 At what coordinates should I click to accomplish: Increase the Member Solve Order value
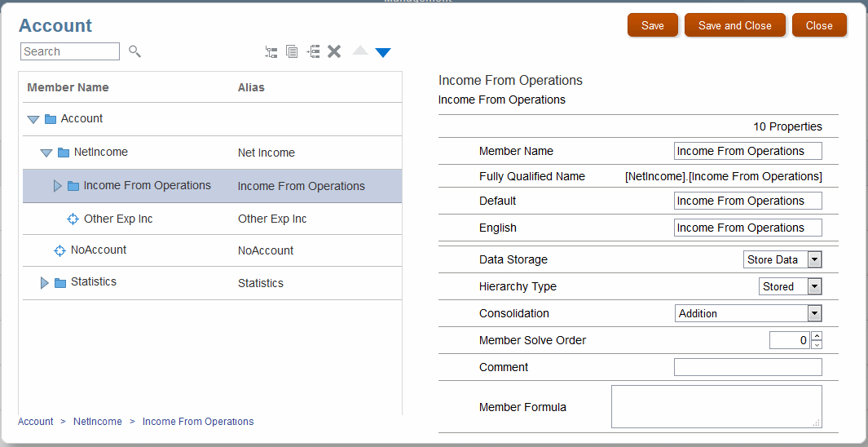pos(817,336)
